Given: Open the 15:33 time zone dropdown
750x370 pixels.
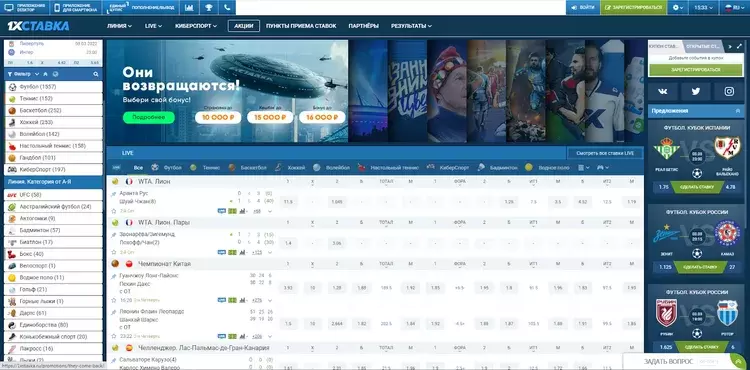Looking at the screenshot, I should pos(704,8).
